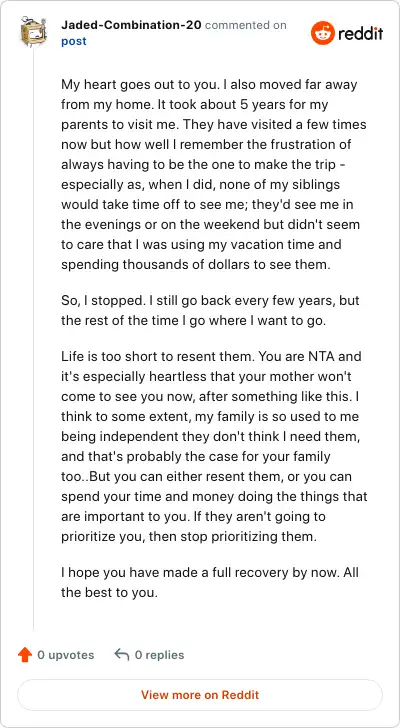Click the 'So, I stopped' paragraph
Screen dimensions: 400x728
tap(210, 311)
